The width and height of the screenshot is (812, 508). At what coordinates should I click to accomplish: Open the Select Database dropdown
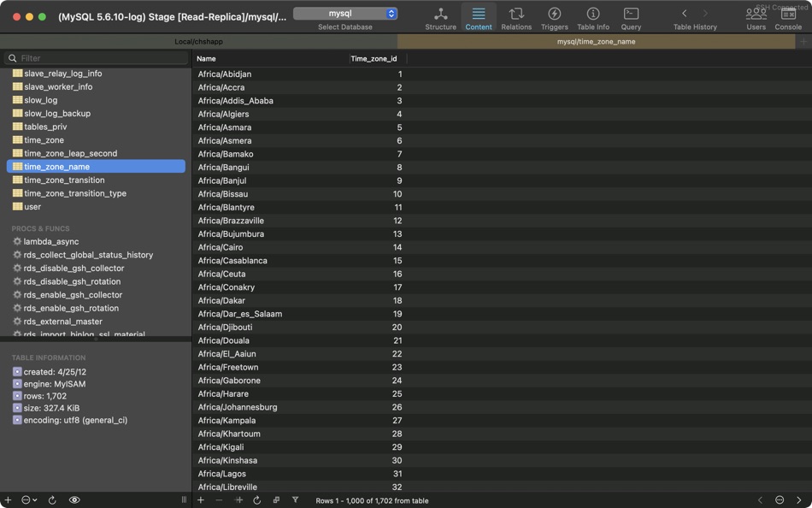(x=345, y=14)
